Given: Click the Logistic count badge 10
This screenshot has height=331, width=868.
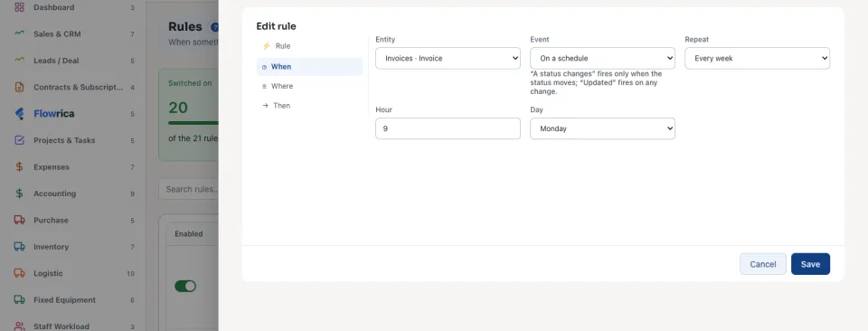Looking at the screenshot, I should tap(130, 273).
